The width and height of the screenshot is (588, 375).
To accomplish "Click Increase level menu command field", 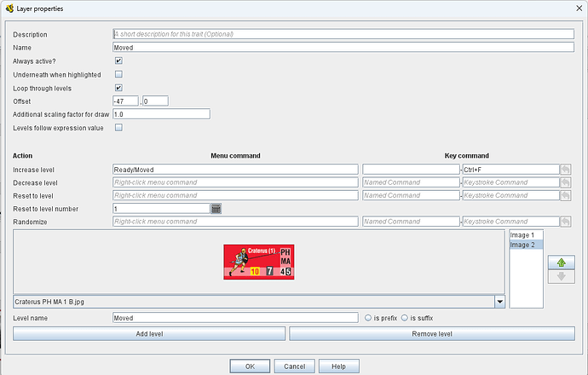I will coord(235,170).
